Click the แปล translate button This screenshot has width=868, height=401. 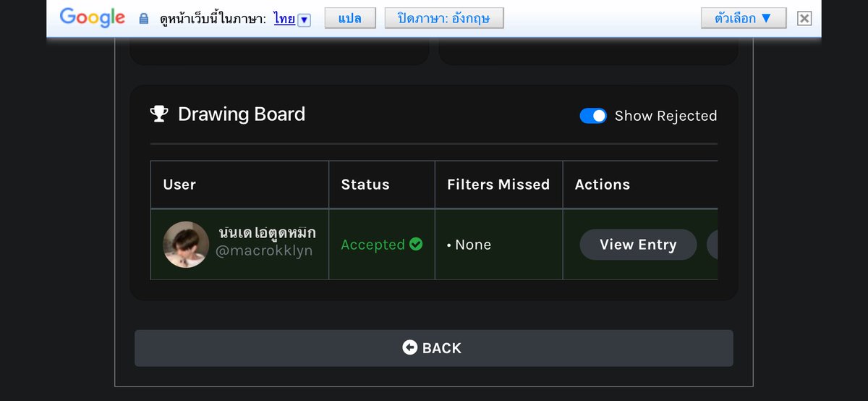point(350,19)
